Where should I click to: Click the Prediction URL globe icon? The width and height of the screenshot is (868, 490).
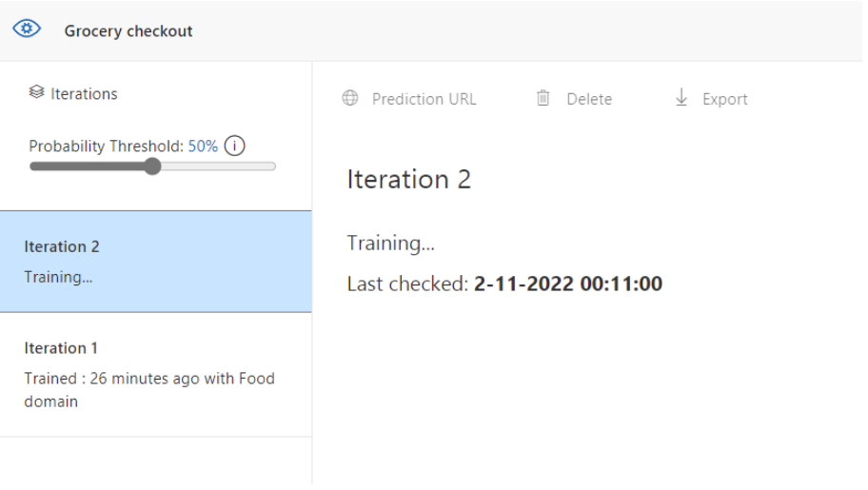350,98
